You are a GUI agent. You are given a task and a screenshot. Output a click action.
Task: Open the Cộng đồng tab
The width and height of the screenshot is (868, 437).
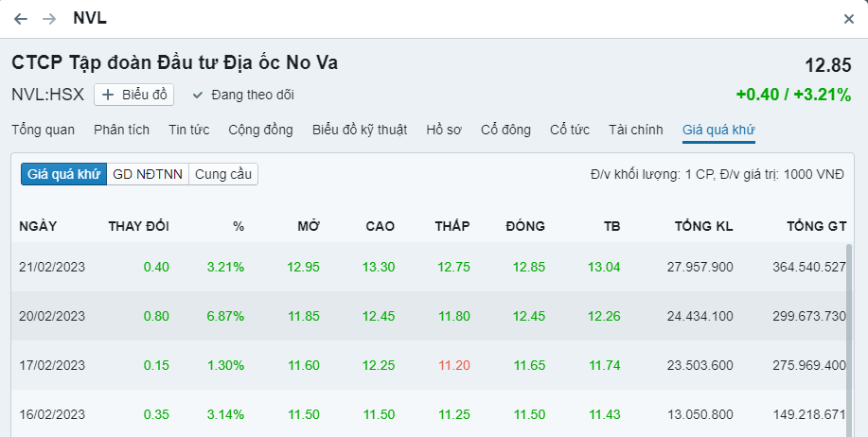point(260,130)
